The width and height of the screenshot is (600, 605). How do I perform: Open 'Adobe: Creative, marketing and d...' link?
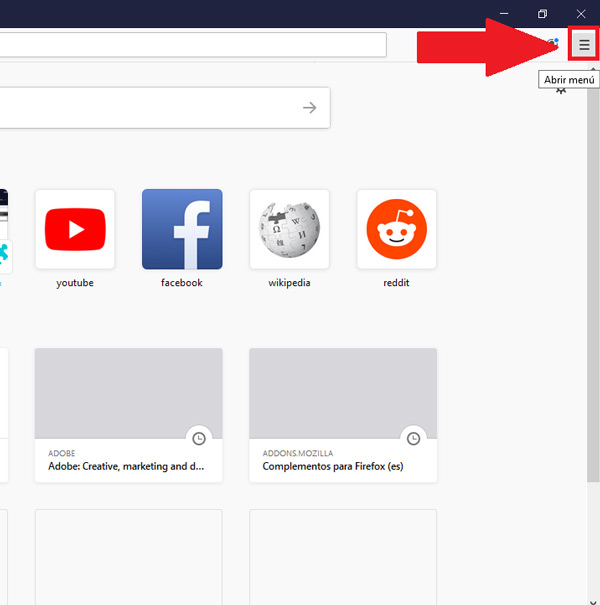tap(126, 466)
